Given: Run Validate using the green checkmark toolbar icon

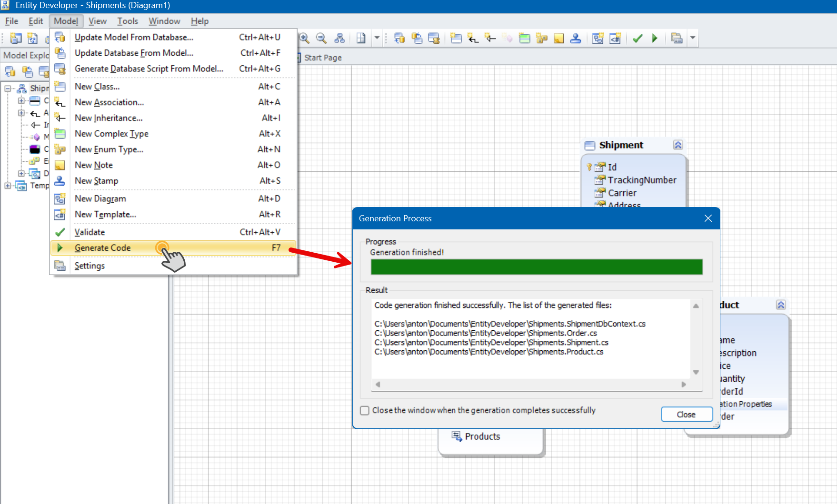Looking at the screenshot, I should [x=638, y=38].
